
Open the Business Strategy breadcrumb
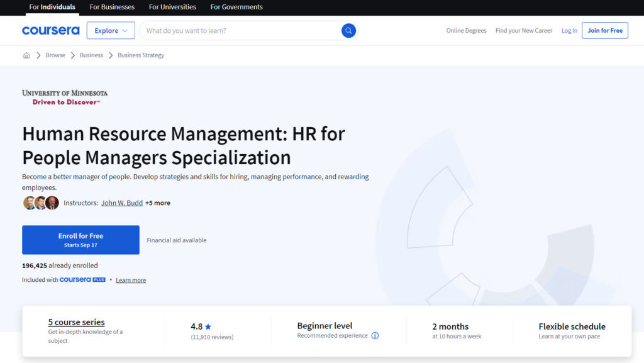(x=141, y=55)
